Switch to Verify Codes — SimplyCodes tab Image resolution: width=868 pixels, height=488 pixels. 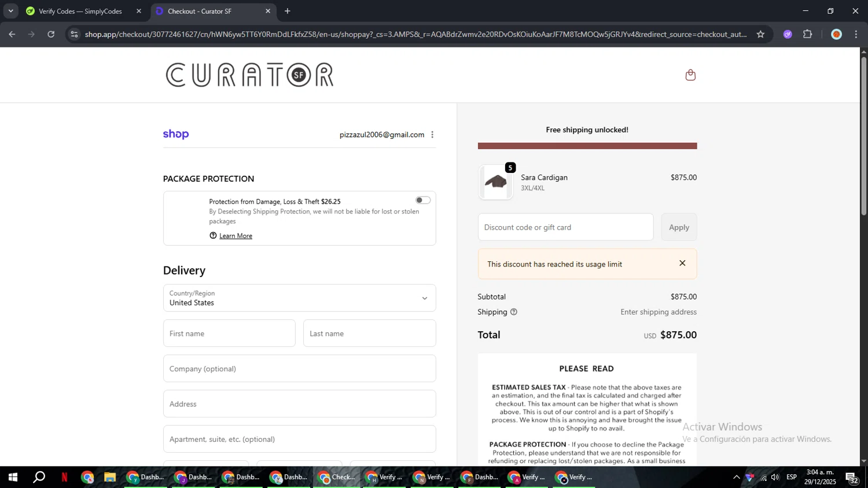81,11
